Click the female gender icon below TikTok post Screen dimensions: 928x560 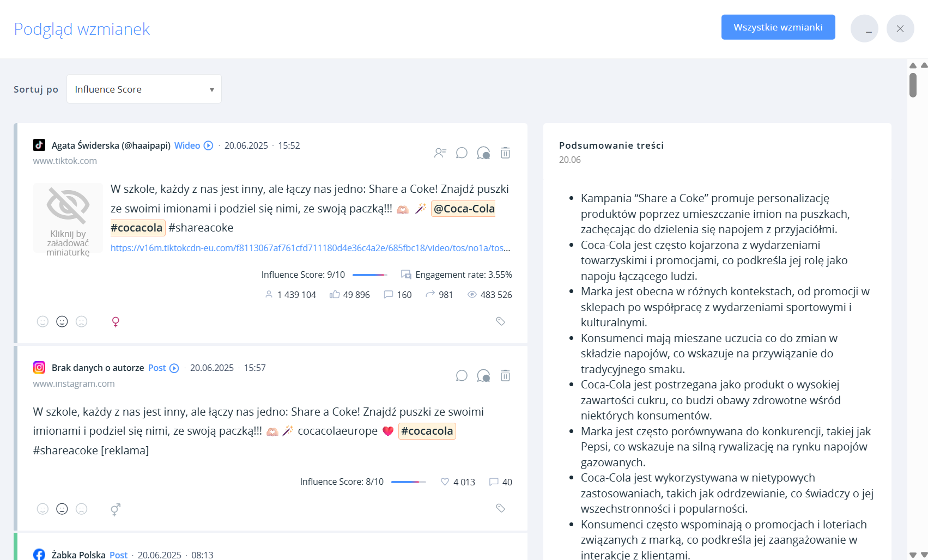[115, 321]
